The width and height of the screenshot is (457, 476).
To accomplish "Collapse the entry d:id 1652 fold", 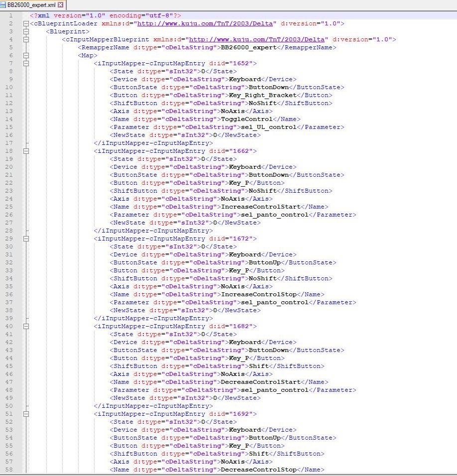I will tap(26, 63).
